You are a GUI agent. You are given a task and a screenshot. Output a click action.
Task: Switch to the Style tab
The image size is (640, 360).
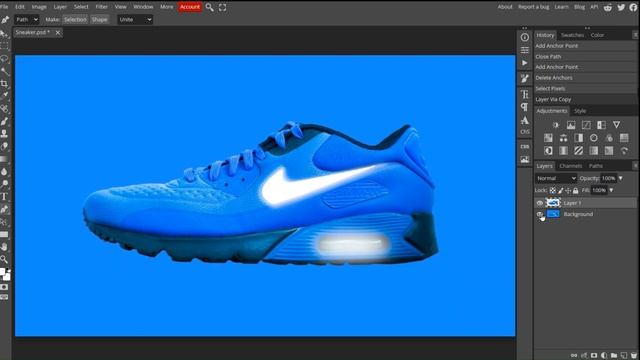point(580,111)
